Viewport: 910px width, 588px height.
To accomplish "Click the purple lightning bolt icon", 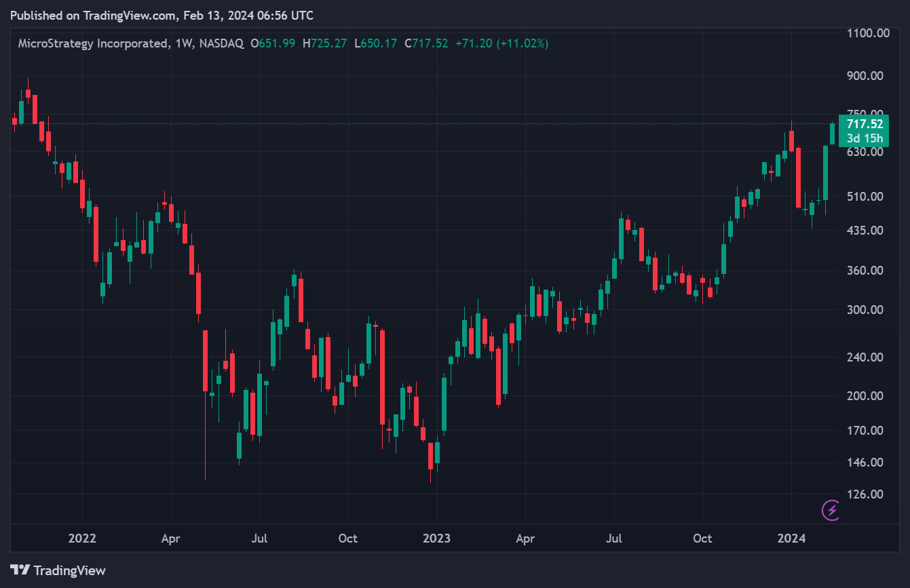I will [x=831, y=509].
